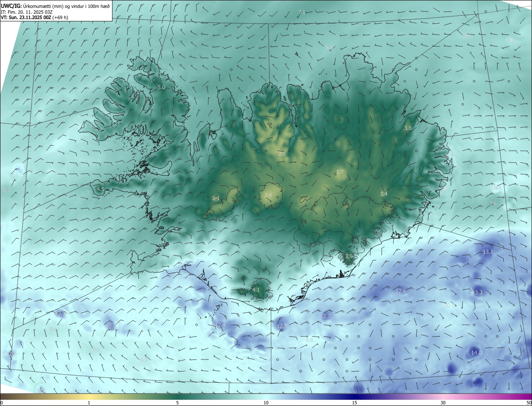Click the 7.6 value label
This screenshot has width=532, height=406.
(493, 203)
